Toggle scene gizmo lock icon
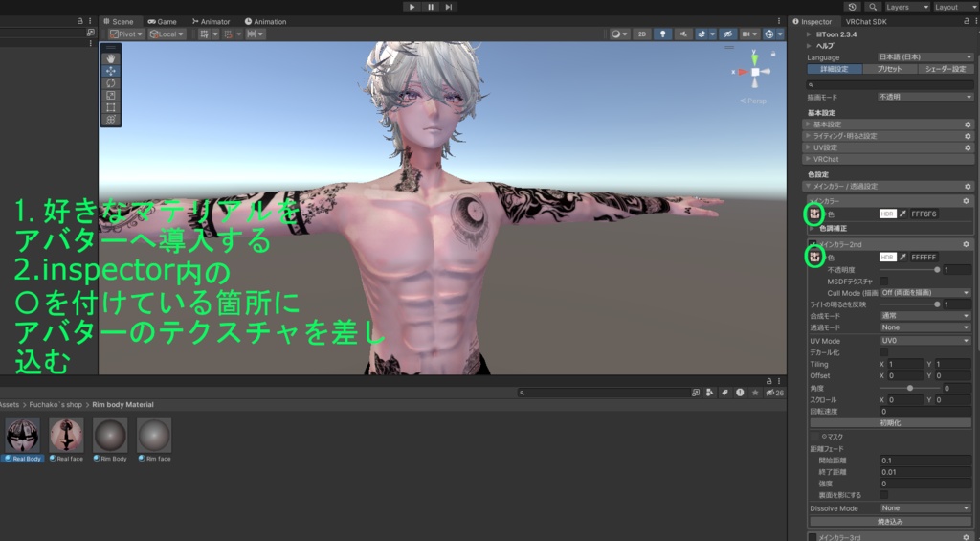980x541 pixels. [773, 54]
